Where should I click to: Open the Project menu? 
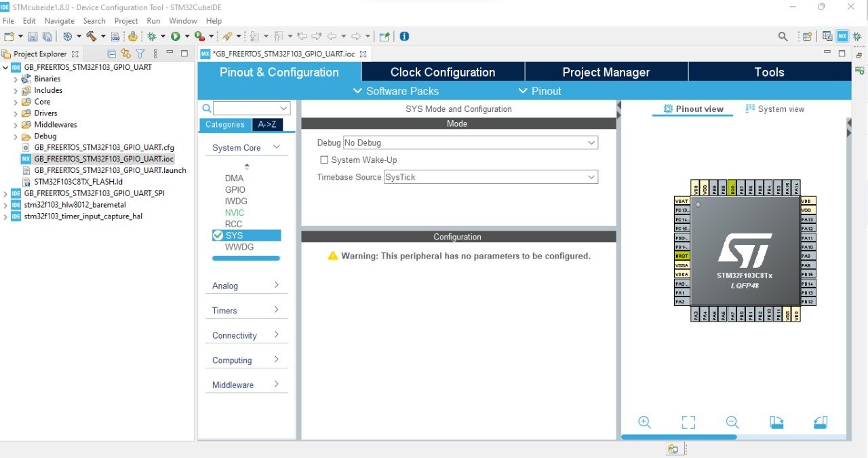pyautogui.click(x=126, y=21)
